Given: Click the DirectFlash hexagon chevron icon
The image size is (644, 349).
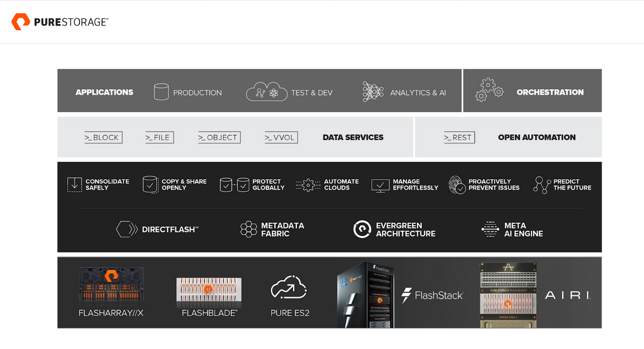Looking at the screenshot, I should pyautogui.click(x=127, y=229).
